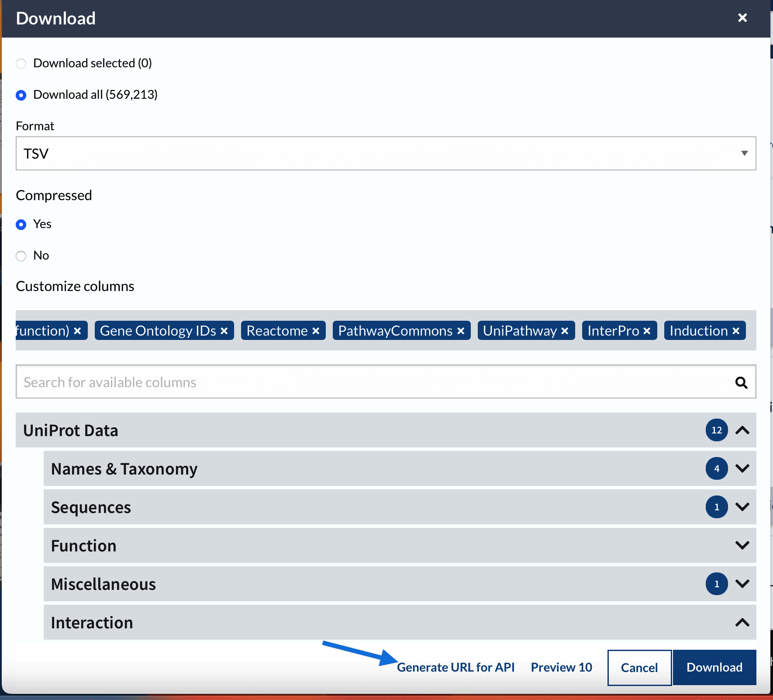The height and width of the screenshot is (700, 773).
Task: Click the 12 count badge on UniProt Data
Action: (717, 430)
